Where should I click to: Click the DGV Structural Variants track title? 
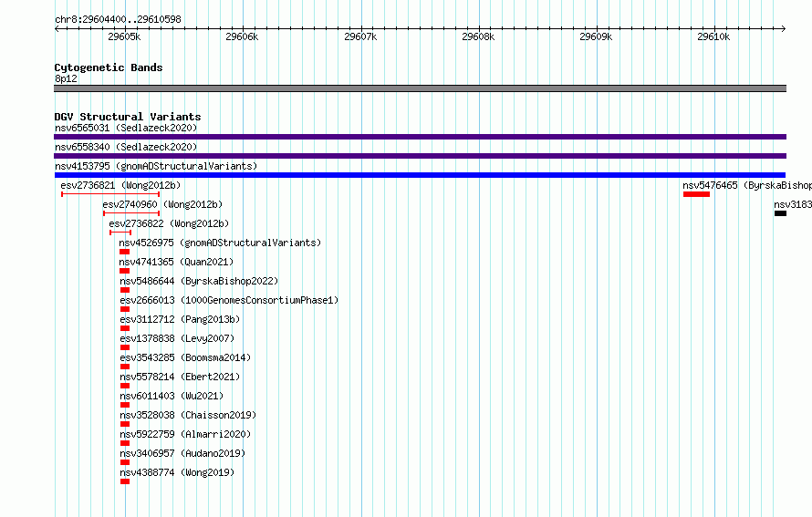click(128, 117)
